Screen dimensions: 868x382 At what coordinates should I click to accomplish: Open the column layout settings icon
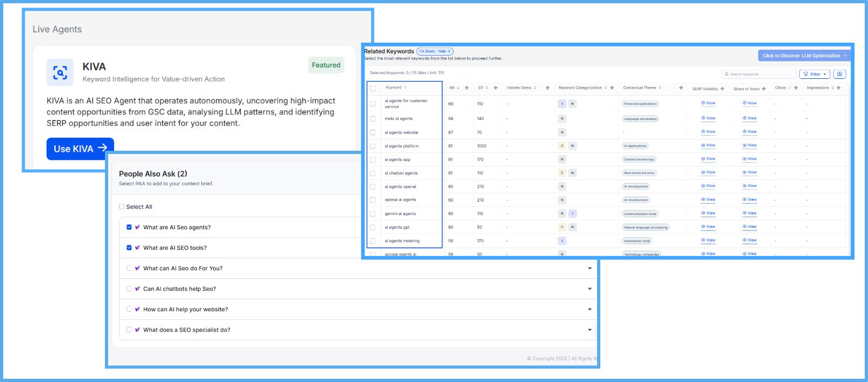pos(839,74)
